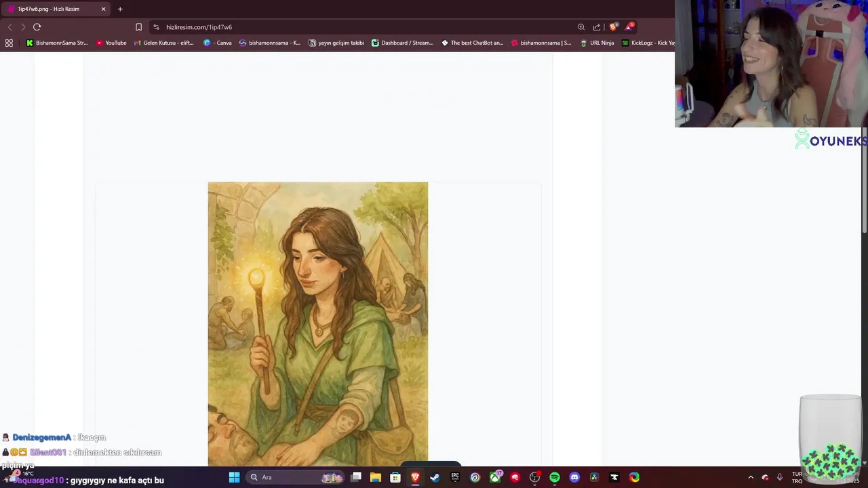This screenshot has width=868, height=488.
Task: Reload the hizliresim page
Action: click(x=37, y=27)
